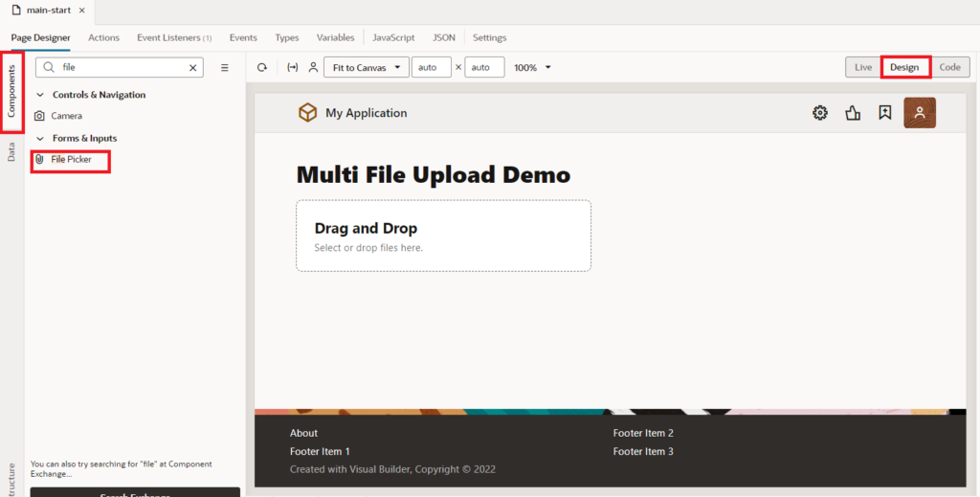Click the search magnifier icon
Image resolution: width=980 pixels, height=497 pixels.
pos(49,68)
